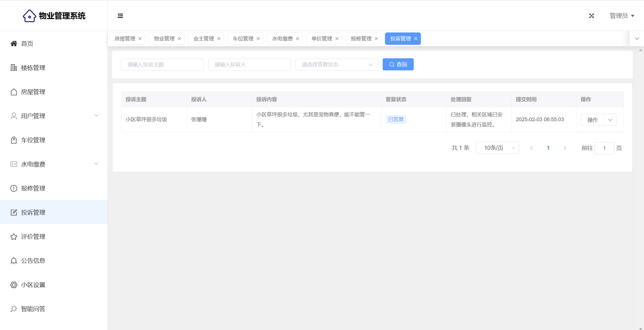Viewport: 644px width, 330px height.
Task: Open the 首页 home icon item
Action: [14, 44]
